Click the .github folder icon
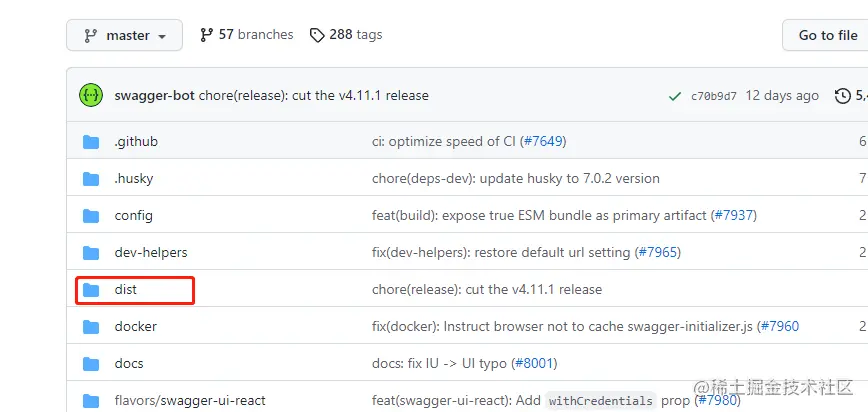 pyautogui.click(x=91, y=142)
